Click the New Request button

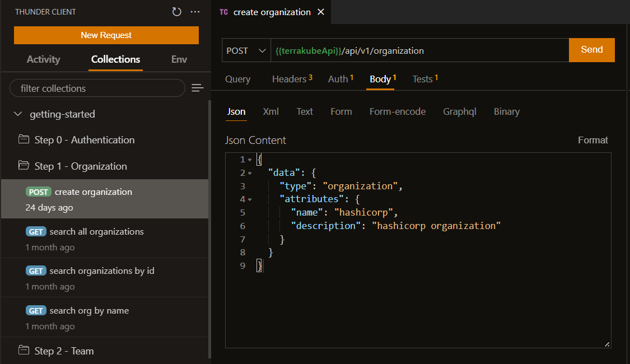[106, 35]
